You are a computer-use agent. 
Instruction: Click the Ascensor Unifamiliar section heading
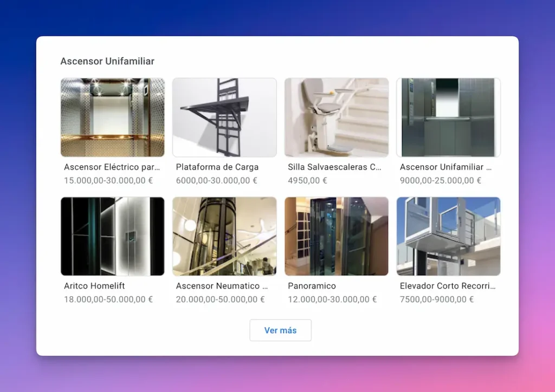tap(107, 61)
